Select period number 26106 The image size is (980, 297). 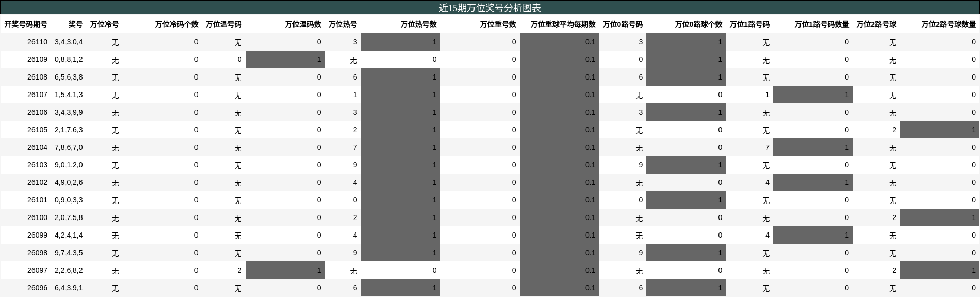pos(37,112)
